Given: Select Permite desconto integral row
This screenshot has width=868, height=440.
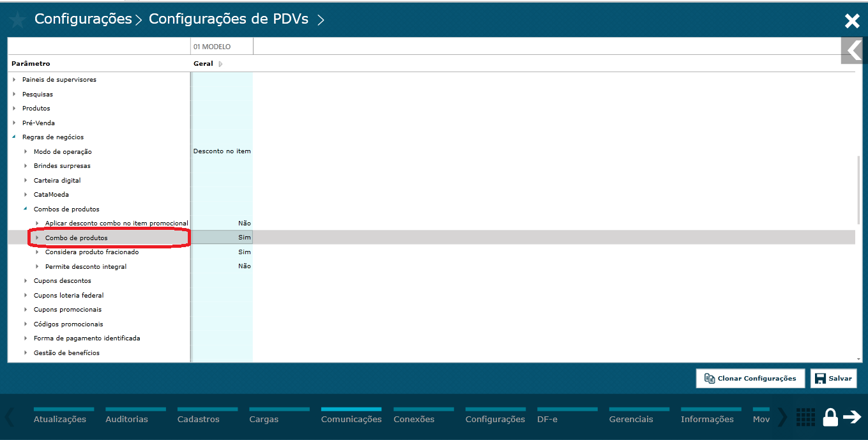Looking at the screenshot, I should tap(86, 266).
